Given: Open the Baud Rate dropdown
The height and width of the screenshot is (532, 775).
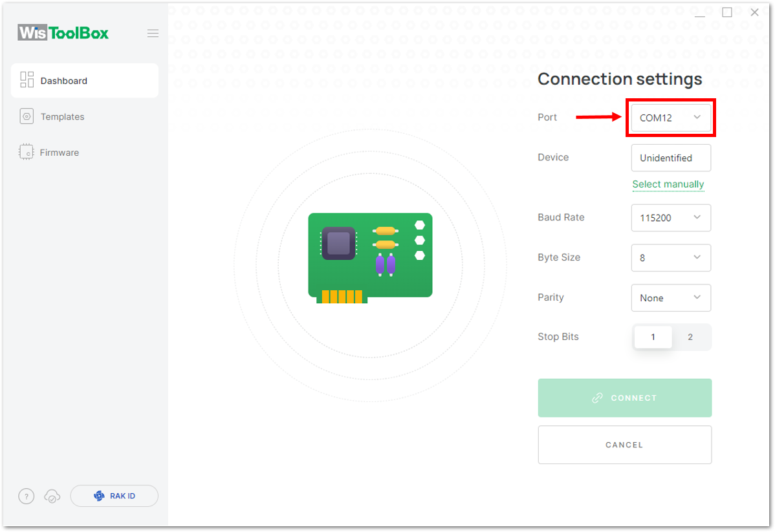Looking at the screenshot, I should 671,218.
